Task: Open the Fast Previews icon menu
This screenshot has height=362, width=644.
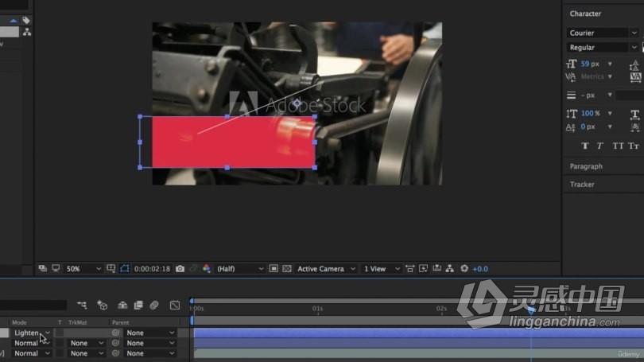Action: pyautogui.click(x=423, y=269)
